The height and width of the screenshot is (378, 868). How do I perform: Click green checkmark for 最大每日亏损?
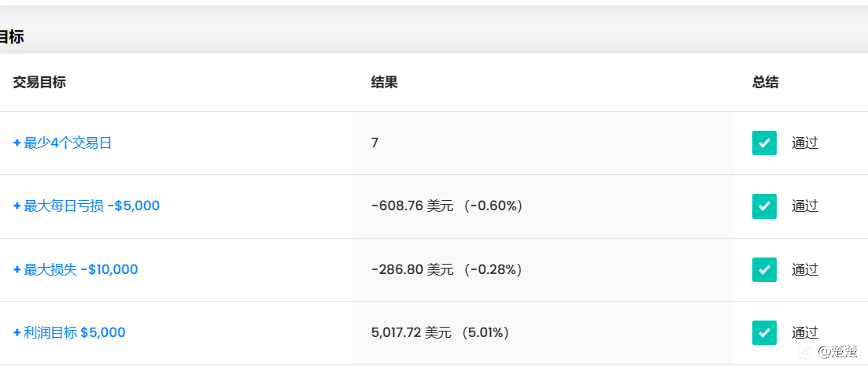[x=764, y=206]
